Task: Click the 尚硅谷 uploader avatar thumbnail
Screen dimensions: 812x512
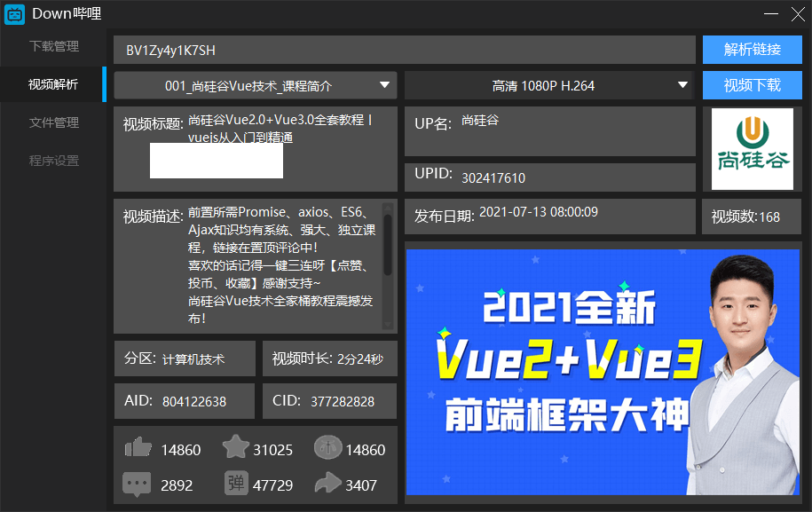Action: click(753, 148)
